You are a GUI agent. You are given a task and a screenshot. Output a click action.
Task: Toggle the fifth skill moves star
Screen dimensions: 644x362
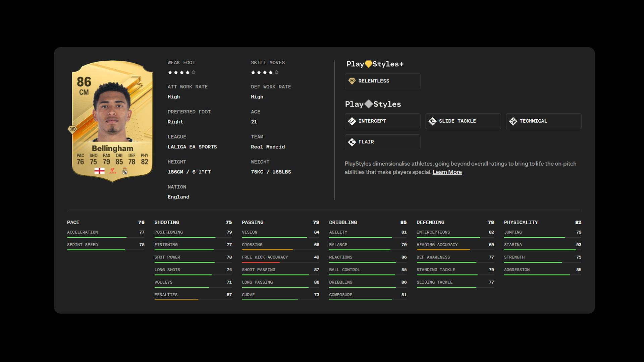point(276,72)
